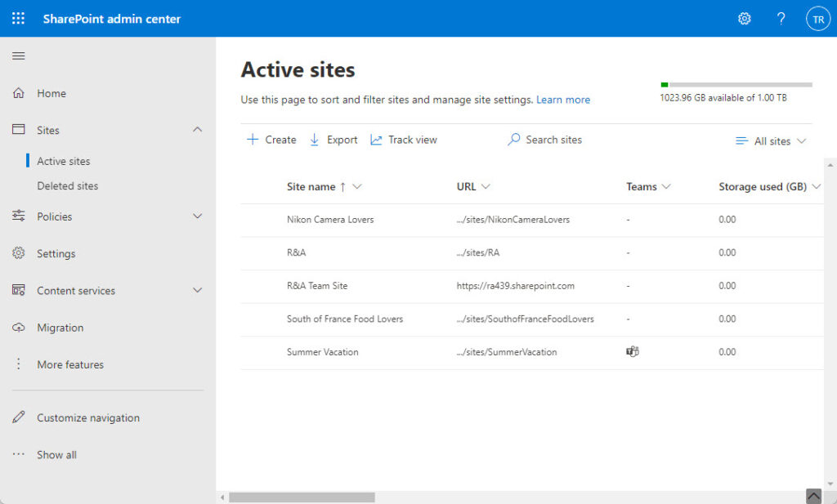Open the Teams column dropdown
This screenshot has height=504, width=837.
pyautogui.click(x=666, y=187)
